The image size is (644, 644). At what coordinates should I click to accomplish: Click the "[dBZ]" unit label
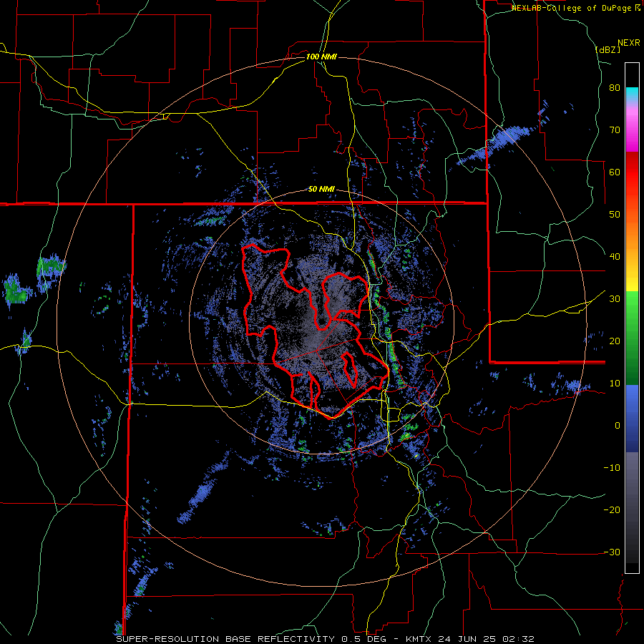(608, 49)
